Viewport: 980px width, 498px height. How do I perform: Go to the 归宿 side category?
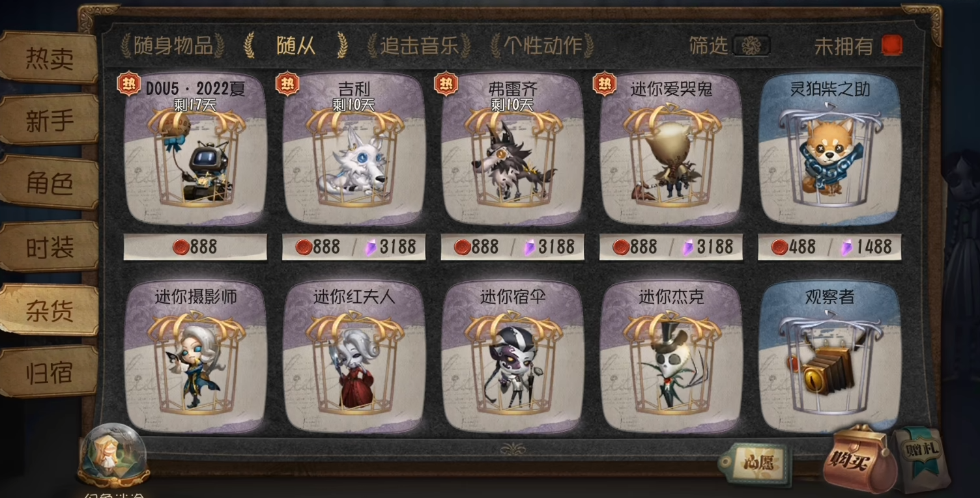click(x=49, y=372)
